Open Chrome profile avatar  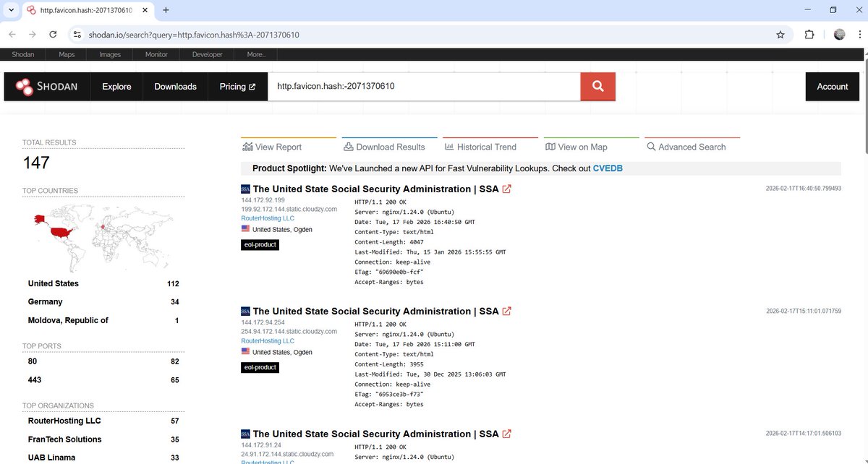(x=839, y=34)
